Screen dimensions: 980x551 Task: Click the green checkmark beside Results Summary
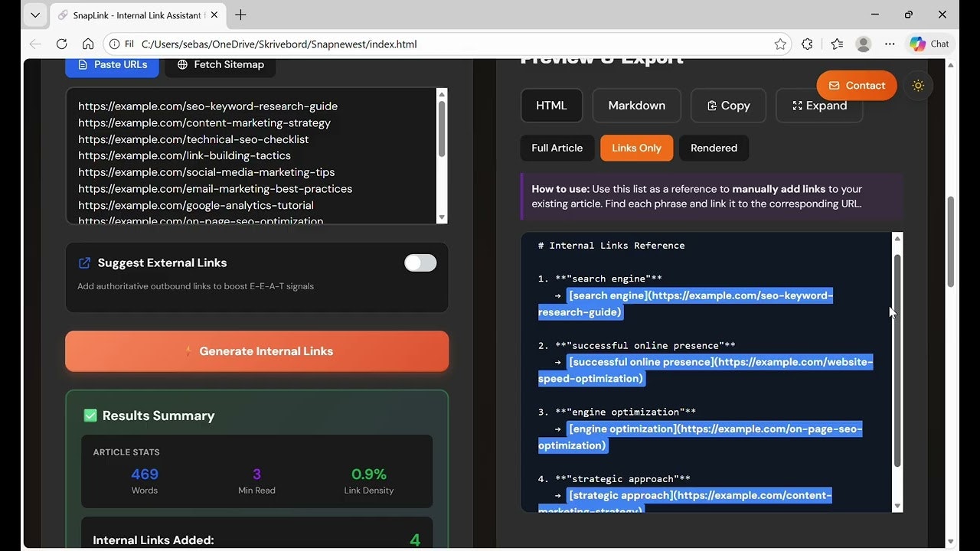(x=90, y=416)
